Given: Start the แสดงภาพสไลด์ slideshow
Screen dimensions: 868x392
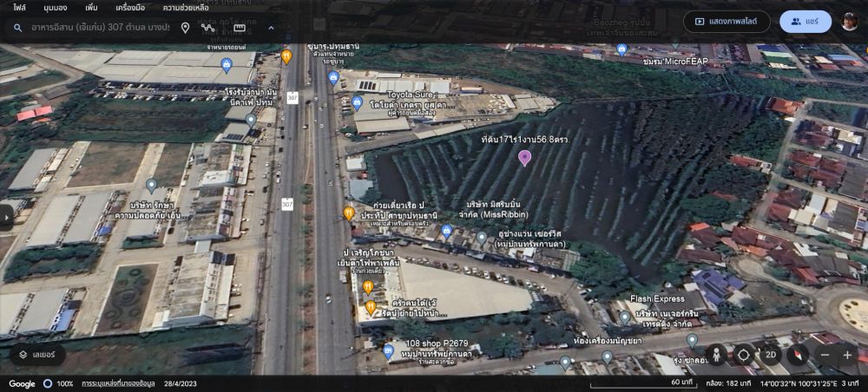Looking at the screenshot, I should [x=727, y=22].
